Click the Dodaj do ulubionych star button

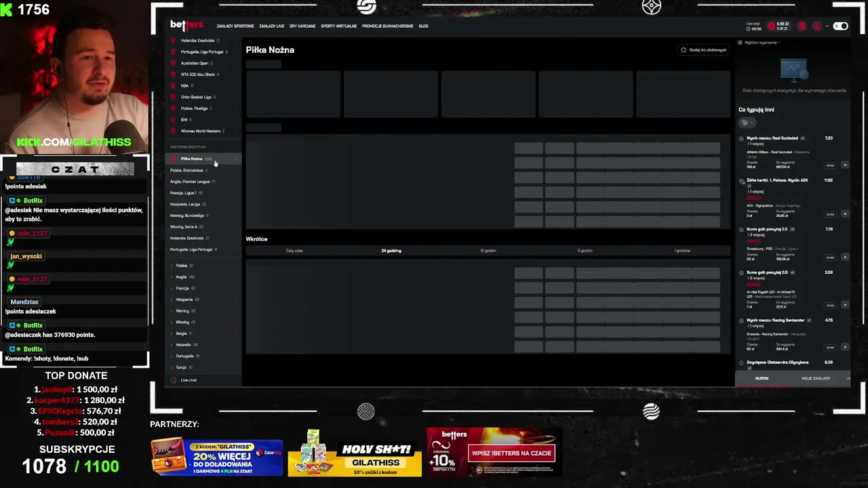tap(703, 50)
